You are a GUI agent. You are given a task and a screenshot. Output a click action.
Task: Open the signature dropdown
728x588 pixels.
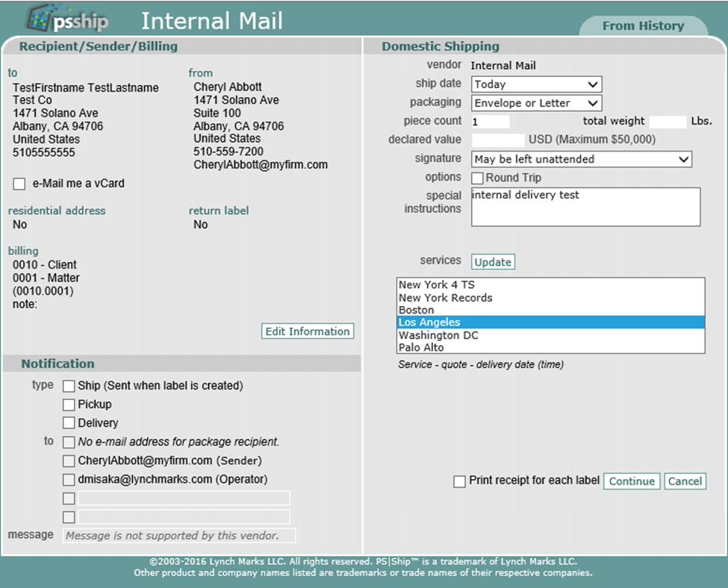tap(582, 159)
